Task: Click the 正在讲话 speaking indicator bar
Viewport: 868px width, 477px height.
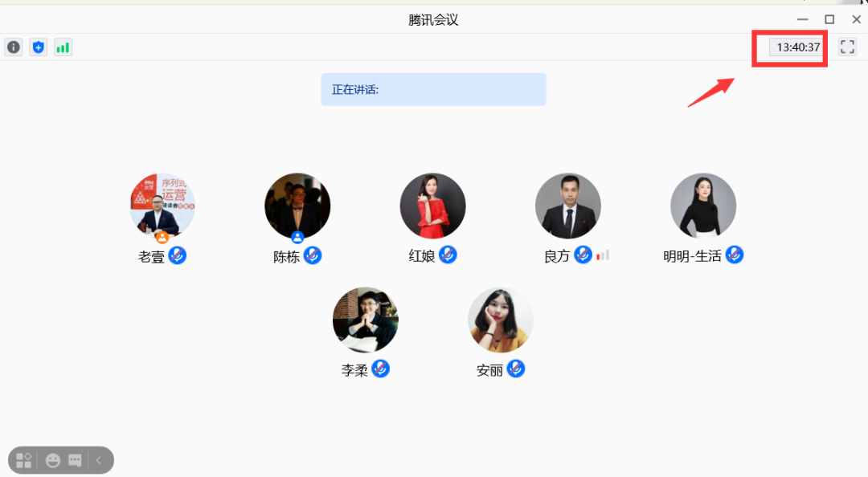Action: [x=433, y=89]
